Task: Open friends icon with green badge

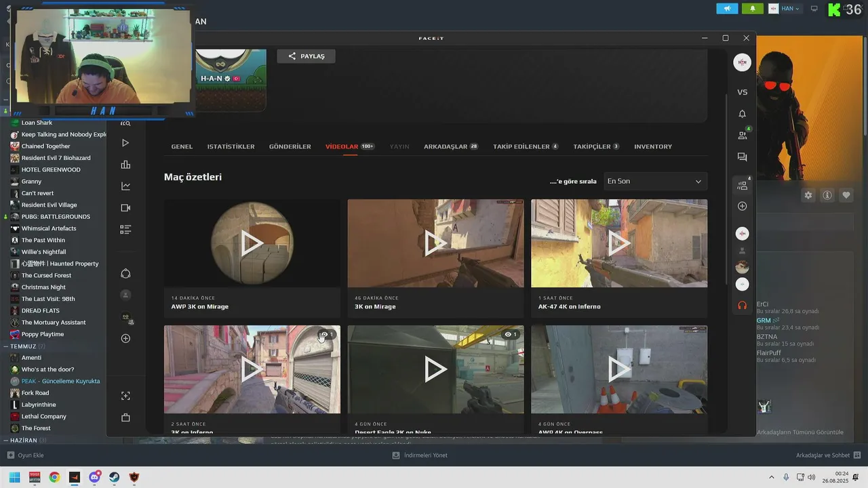Action: coord(743,134)
